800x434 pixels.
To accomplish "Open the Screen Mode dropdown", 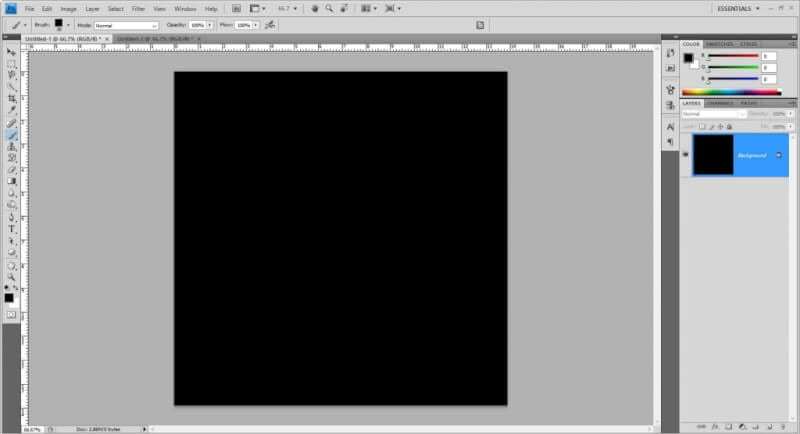I will pos(393,9).
